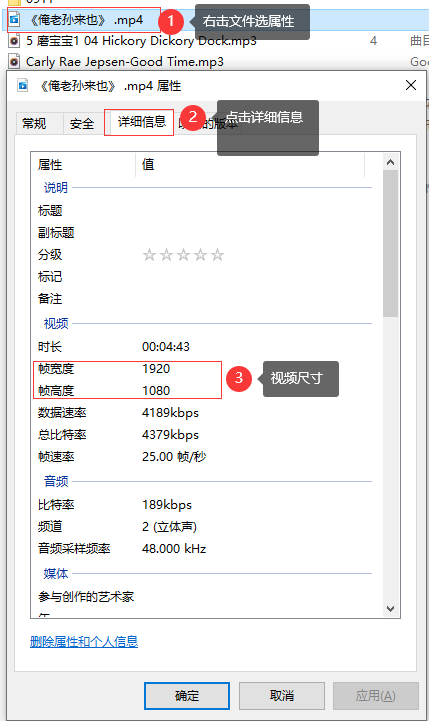This screenshot has height=721, width=429.
Task: Confirm with the 确定 button
Action: [x=187, y=696]
